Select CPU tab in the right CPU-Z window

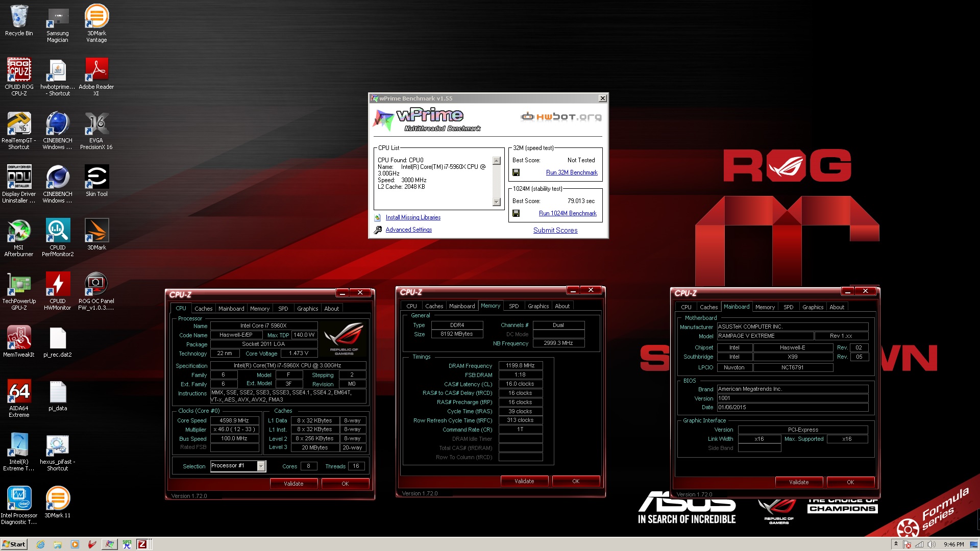click(x=686, y=307)
